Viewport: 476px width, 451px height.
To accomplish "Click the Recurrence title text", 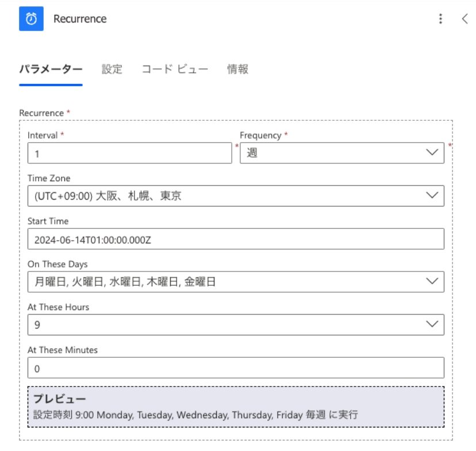I will (x=80, y=19).
